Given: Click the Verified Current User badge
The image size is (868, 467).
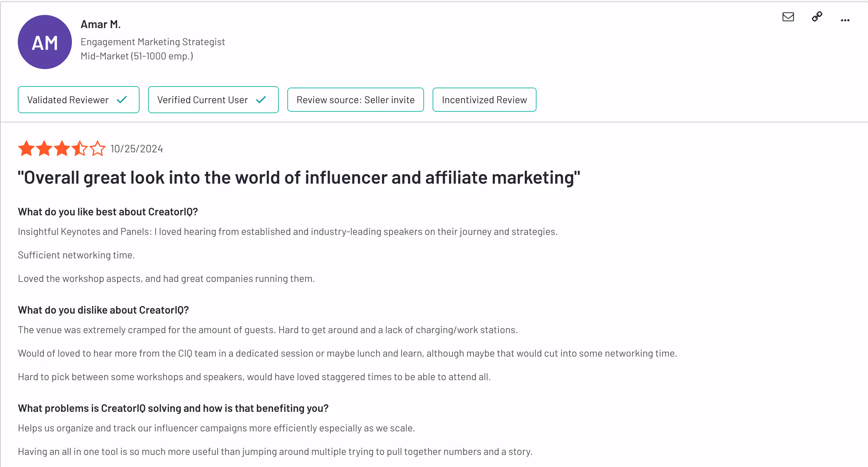Looking at the screenshot, I should pyautogui.click(x=213, y=100).
